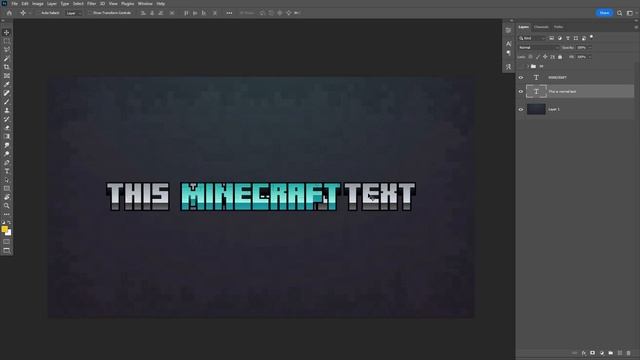
Task: Open the Image menu
Action: point(38,4)
